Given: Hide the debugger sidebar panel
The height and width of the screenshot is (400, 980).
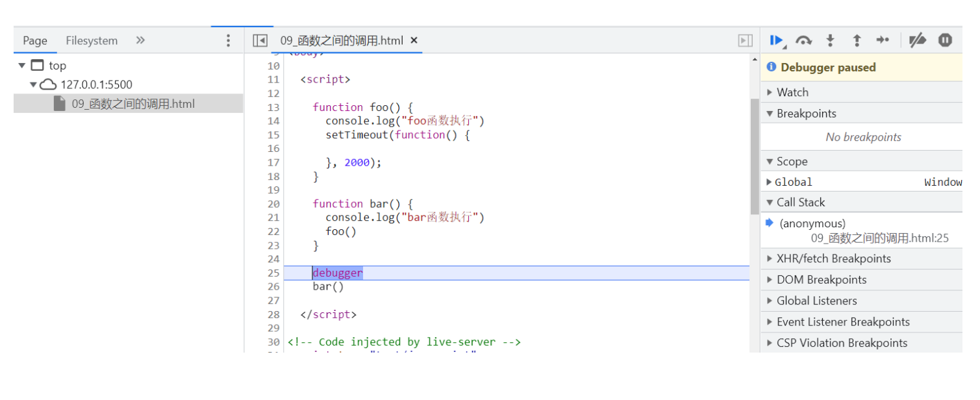Looking at the screenshot, I should click(x=745, y=40).
